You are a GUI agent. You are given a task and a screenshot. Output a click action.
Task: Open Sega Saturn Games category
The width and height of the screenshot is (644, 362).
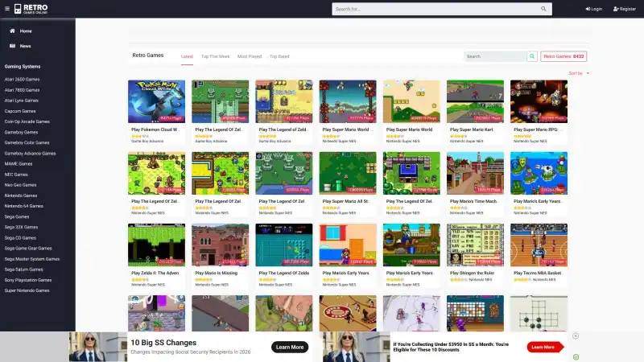point(24,269)
